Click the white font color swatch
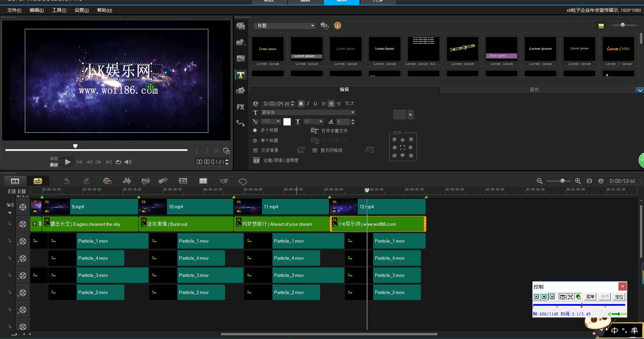Screen dimensions: 644x339 (287, 122)
